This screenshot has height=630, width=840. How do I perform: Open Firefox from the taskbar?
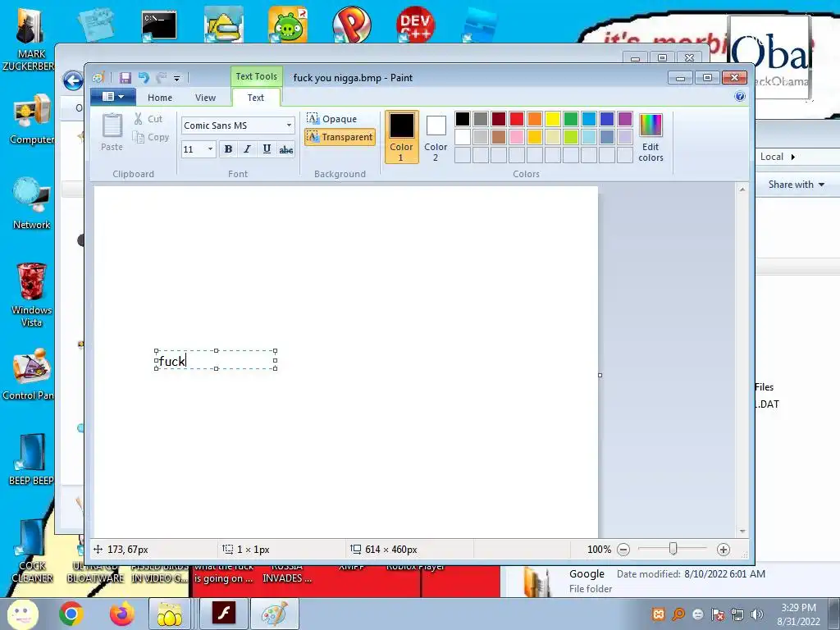click(122, 614)
